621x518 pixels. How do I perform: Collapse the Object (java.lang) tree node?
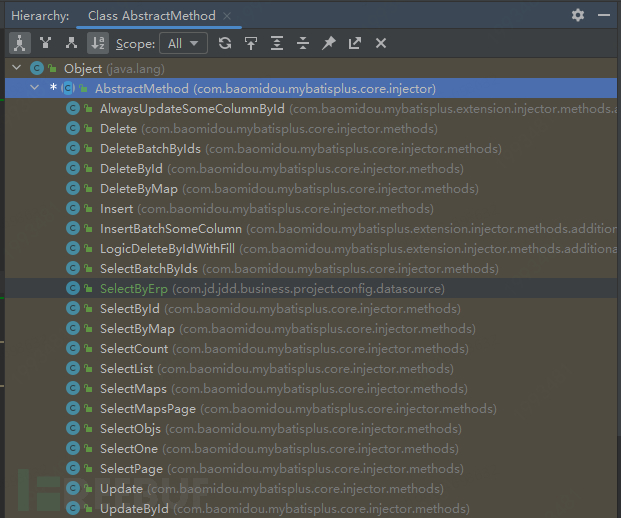tap(17, 68)
